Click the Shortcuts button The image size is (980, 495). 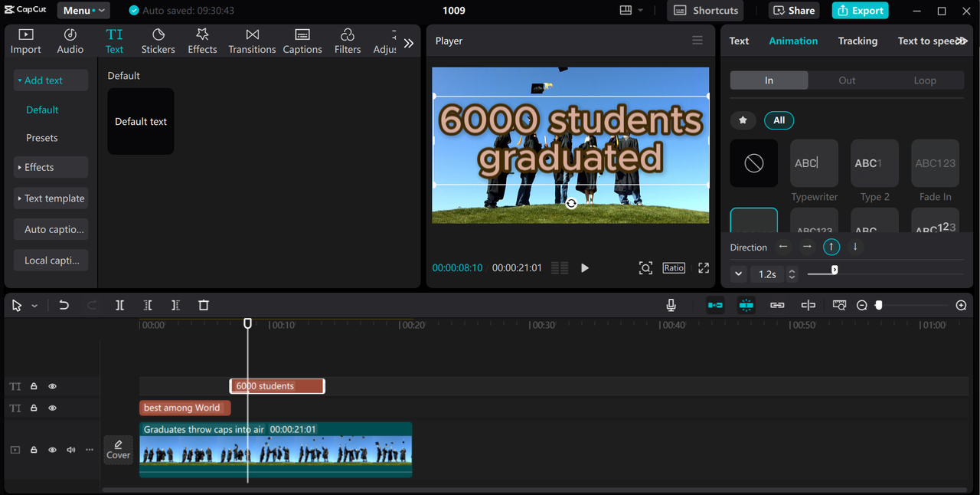coord(706,11)
